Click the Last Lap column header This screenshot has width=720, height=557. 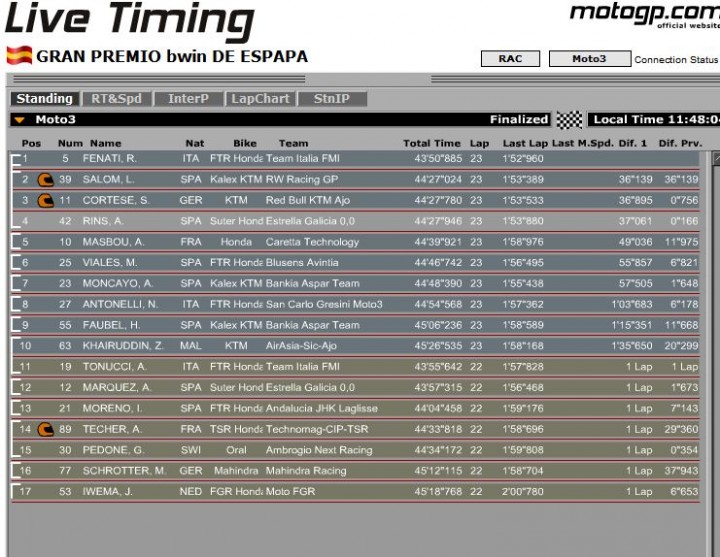pyautogui.click(x=525, y=143)
